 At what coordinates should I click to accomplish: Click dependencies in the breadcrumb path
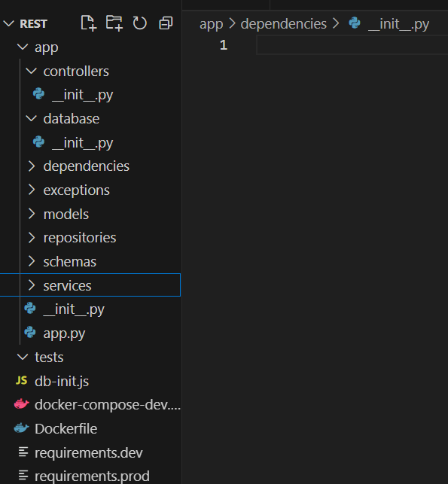coord(283,24)
